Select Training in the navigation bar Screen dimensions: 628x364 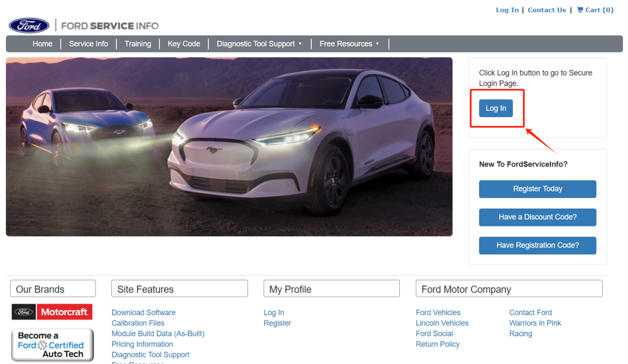[x=138, y=44]
